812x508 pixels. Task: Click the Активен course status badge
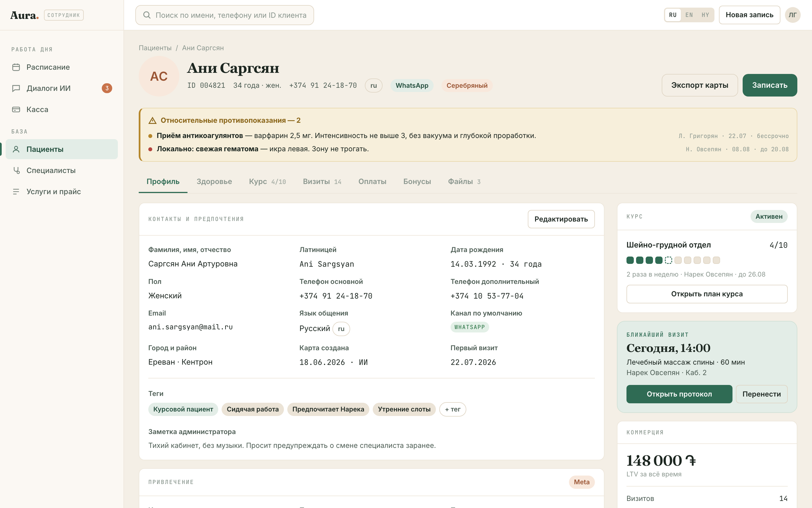pyautogui.click(x=769, y=217)
